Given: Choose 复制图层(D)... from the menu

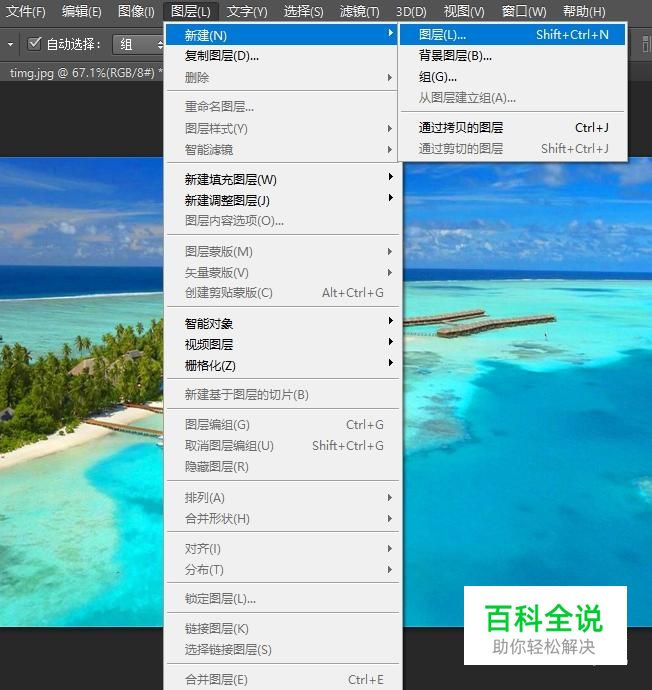Looking at the screenshot, I should [x=282, y=56].
